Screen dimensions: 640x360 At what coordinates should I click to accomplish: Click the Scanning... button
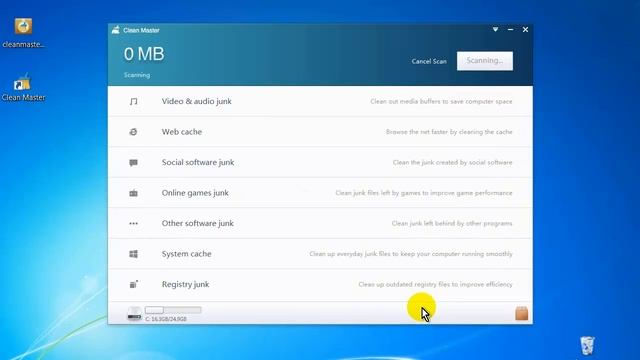(485, 61)
